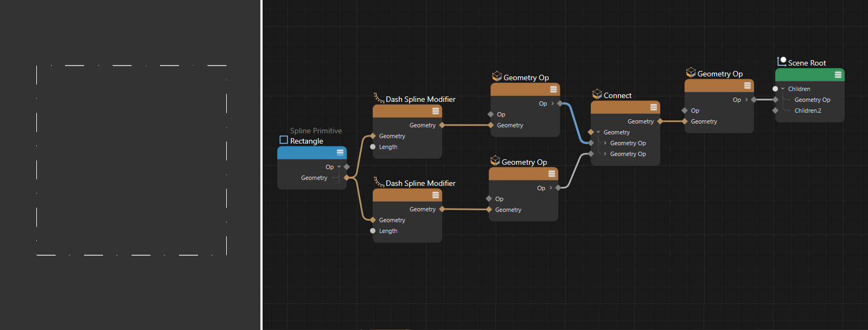Open menu icon of lower Dash Spline Modifier
868x330 pixels.
point(436,195)
